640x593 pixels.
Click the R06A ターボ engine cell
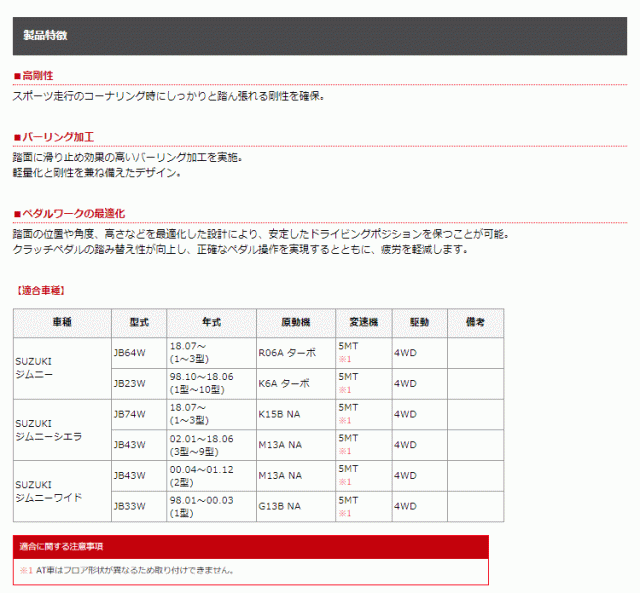(286, 353)
